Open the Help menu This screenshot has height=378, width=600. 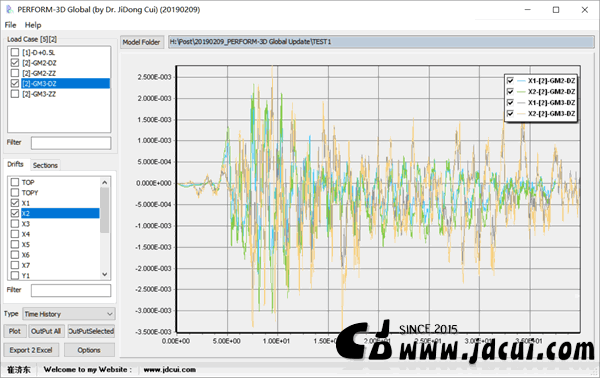click(33, 25)
